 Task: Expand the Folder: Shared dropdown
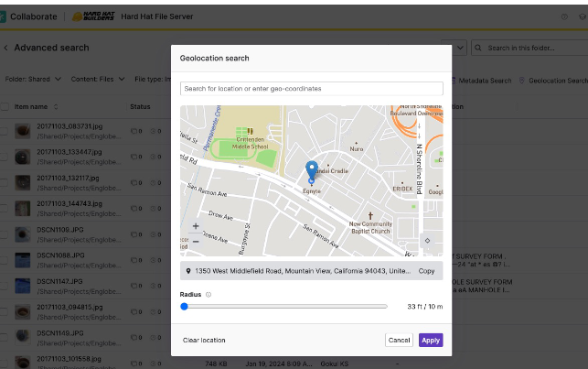pos(34,80)
